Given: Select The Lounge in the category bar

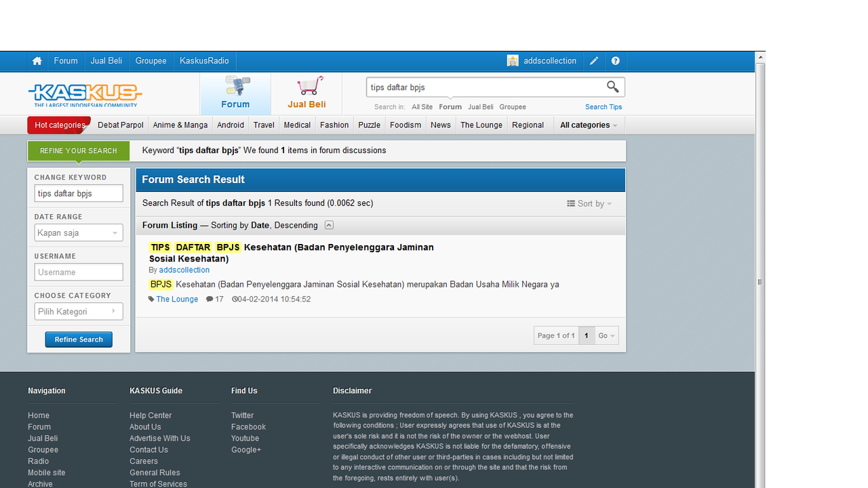Looking at the screenshot, I should (x=481, y=125).
